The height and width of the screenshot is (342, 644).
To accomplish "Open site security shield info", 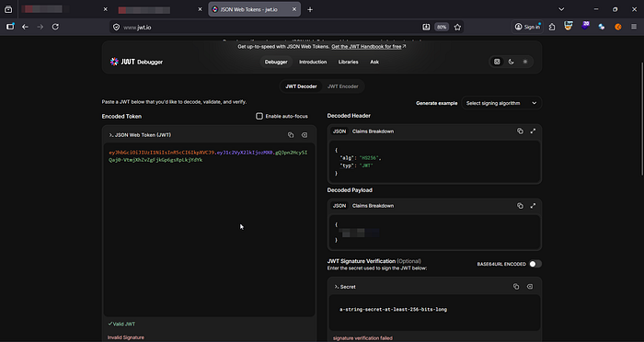I will 117,27.
